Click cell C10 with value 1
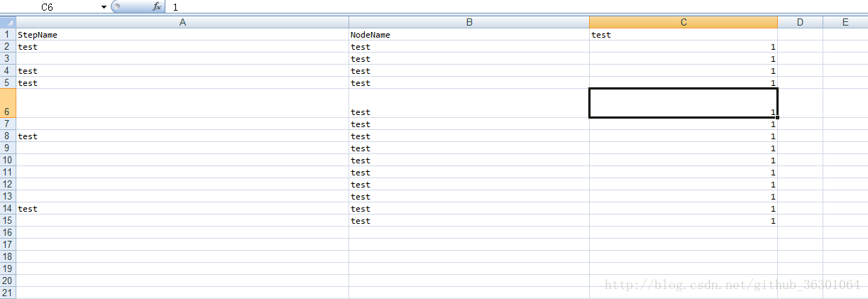The width and height of the screenshot is (868, 299). (683, 161)
